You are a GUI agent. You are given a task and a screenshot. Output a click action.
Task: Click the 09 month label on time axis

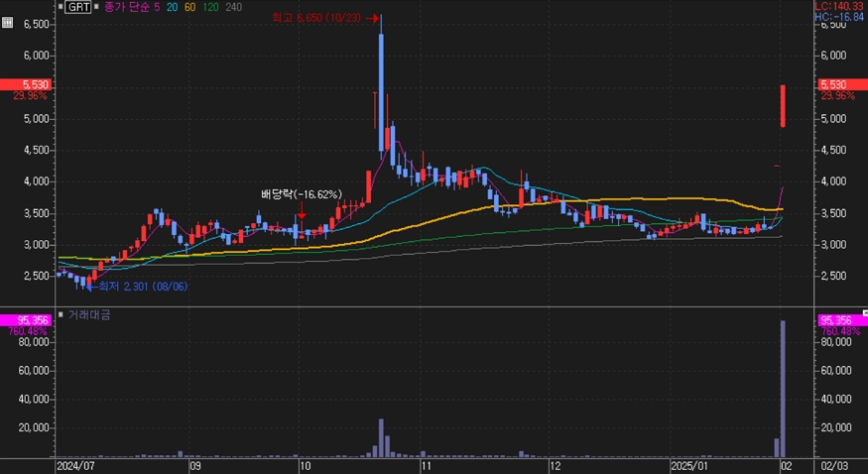click(194, 466)
